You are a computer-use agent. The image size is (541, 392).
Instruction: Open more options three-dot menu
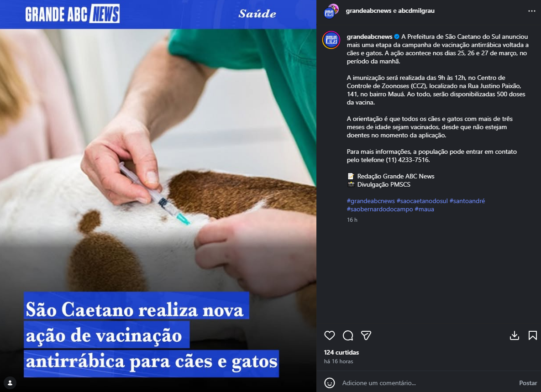coord(532,11)
